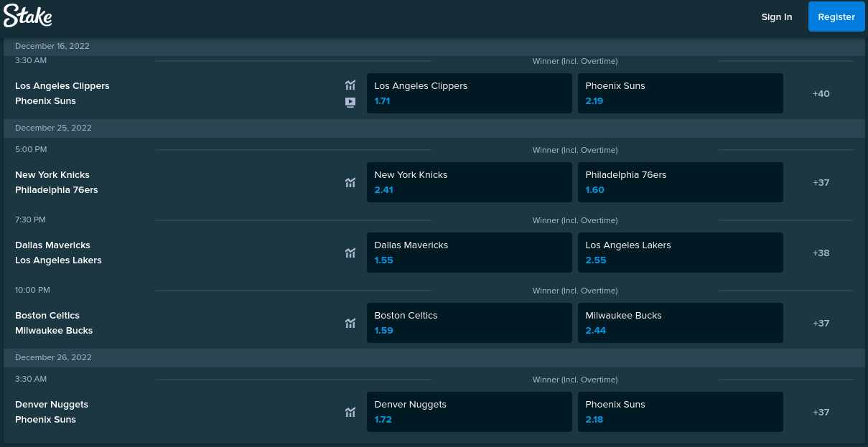Screen dimensions: 868x447
Task: Expand +37 markets for Celtics vs Bucks
Action: [821, 323]
